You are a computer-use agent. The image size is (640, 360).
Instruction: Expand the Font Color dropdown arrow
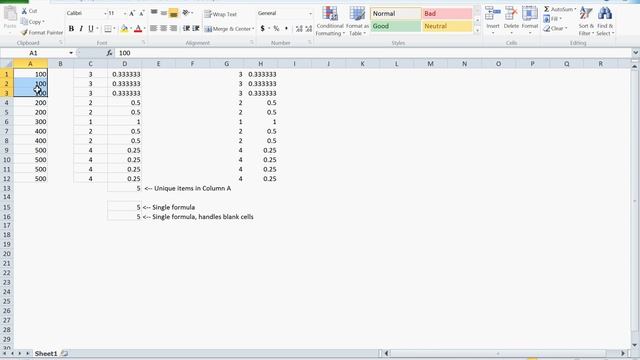point(144,29)
